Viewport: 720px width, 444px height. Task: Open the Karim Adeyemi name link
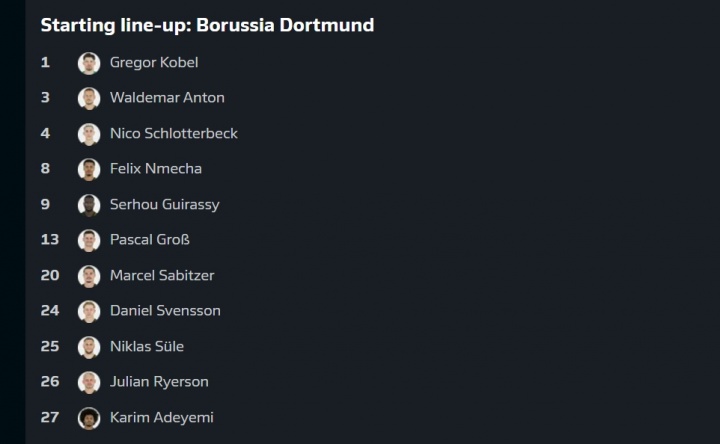point(161,418)
